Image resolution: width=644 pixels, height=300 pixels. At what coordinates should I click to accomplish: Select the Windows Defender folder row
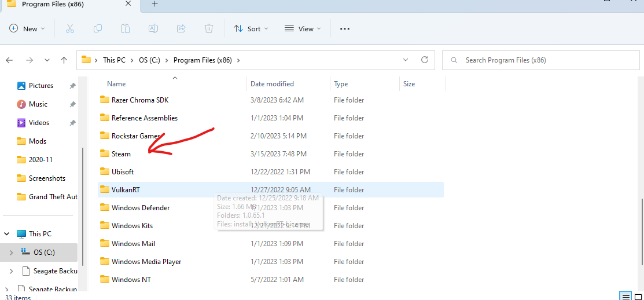(x=271, y=208)
